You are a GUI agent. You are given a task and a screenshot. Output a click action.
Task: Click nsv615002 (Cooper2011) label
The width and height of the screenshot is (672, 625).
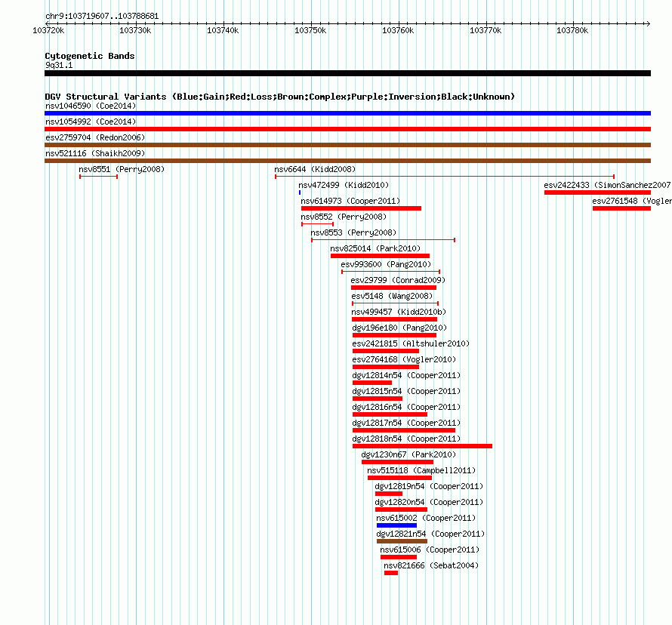click(x=426, y=518)
